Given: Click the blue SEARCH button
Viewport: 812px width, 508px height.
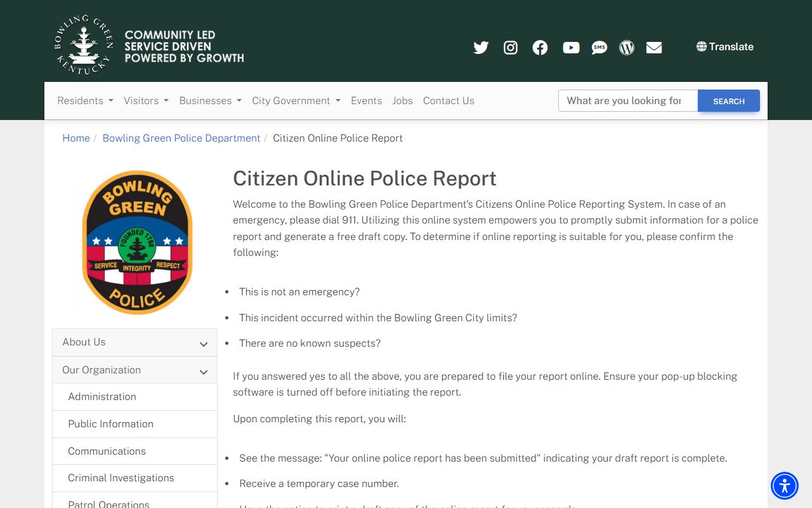Looking at the screenshot, I should point(729,101).
